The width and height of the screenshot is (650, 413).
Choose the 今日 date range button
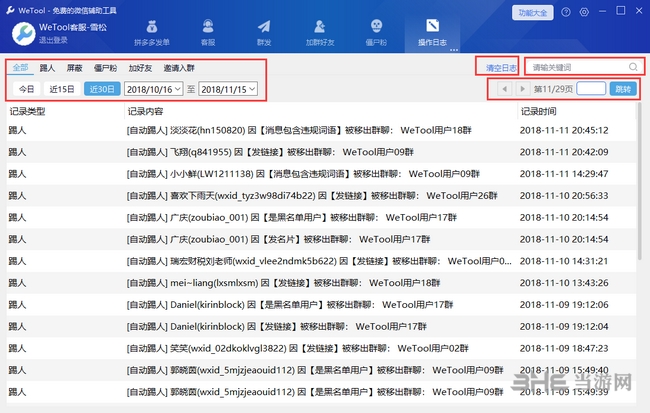point(27,89)
